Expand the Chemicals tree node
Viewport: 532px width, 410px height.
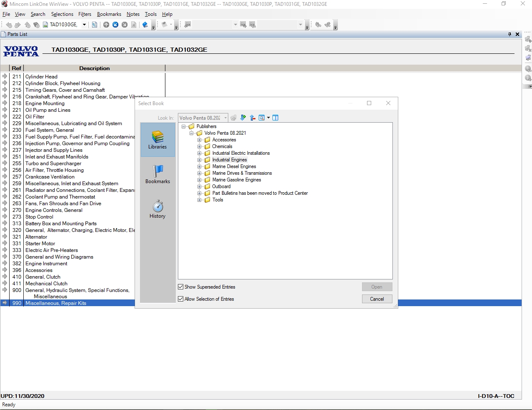200,146
